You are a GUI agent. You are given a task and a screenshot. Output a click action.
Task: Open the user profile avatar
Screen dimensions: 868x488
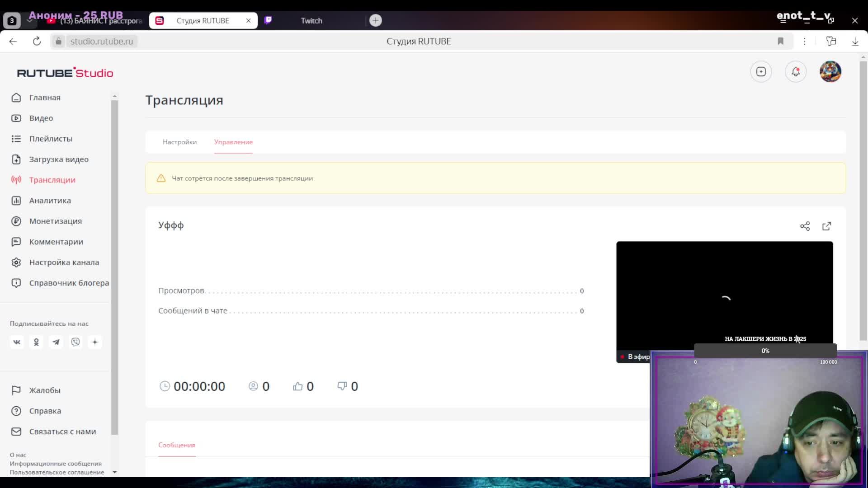(x=830, y=71)
